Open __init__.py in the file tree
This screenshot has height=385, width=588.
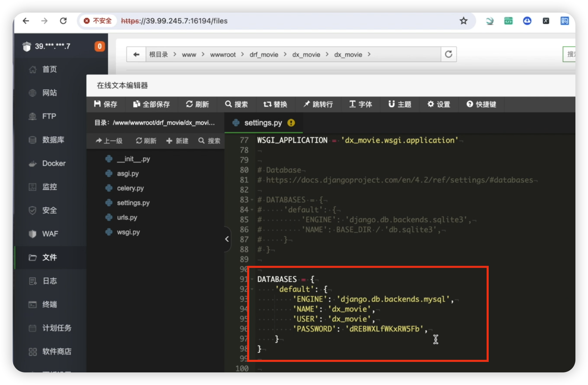[x=134, y=159]
